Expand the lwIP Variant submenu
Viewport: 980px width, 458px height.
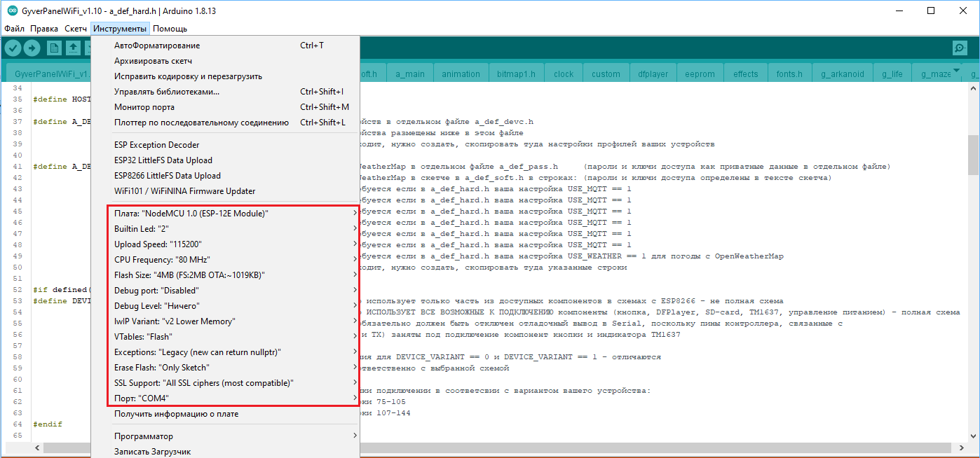[225, 321]
